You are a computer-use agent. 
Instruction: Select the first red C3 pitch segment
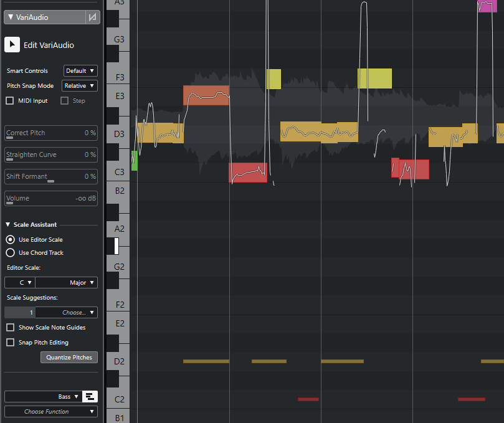[x=248, y=173]
